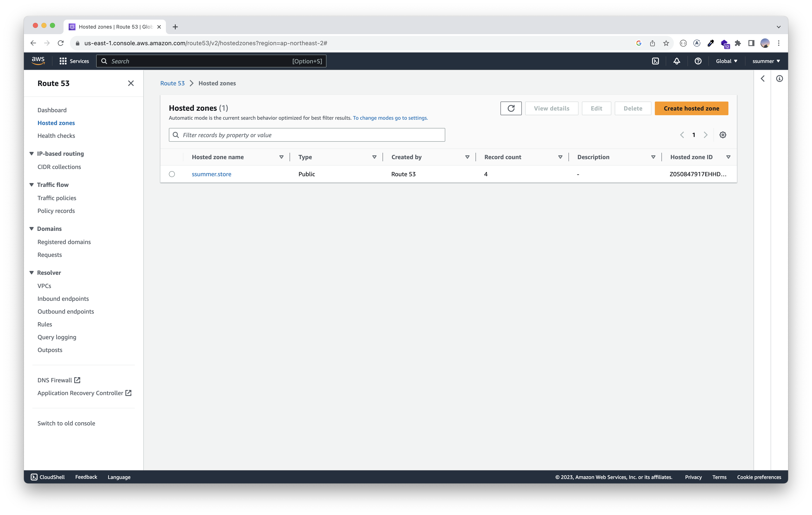This screenshot has width=812, height=515.
Task: Open table preferences gear icon
Action: [x=723, y=135]
